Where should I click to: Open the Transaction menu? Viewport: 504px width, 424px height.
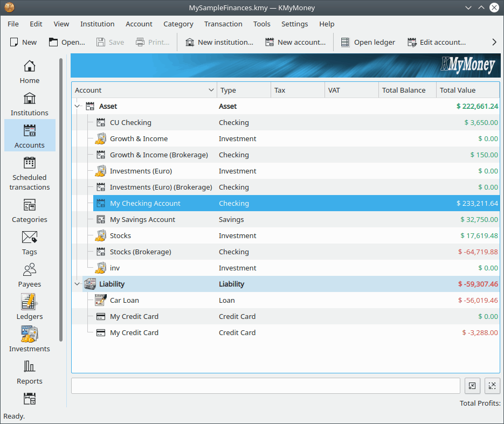pyautogui.click(x=223, y=24)
